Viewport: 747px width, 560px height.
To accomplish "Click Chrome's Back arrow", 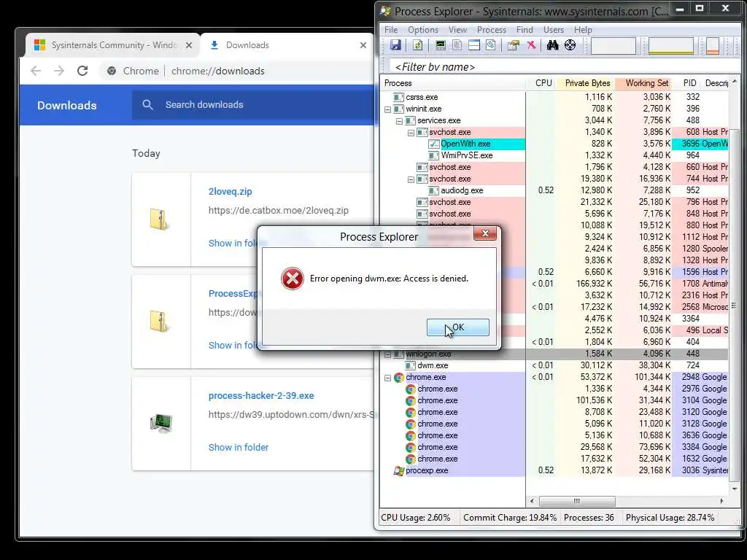I will 36,71.
